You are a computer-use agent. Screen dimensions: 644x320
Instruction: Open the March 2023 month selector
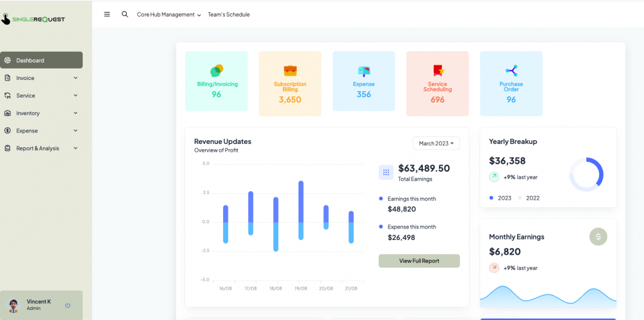coord(436,143)
